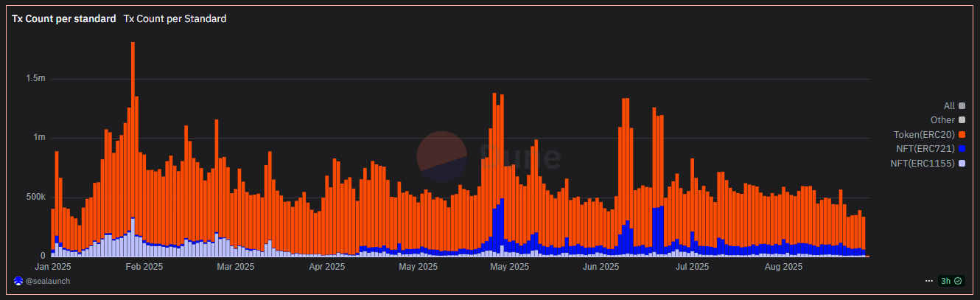Open the @sealaunch author link

pos(47,281)
